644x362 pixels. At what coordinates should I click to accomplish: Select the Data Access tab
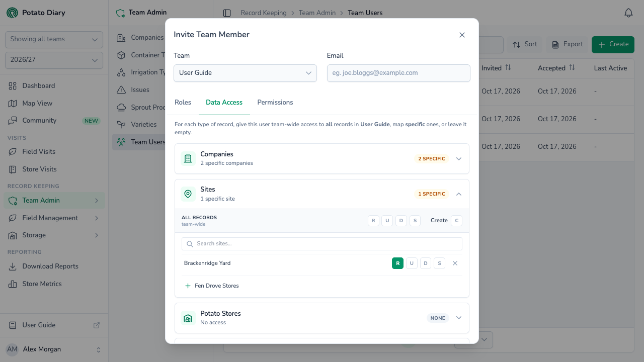[x=224, y=103]
